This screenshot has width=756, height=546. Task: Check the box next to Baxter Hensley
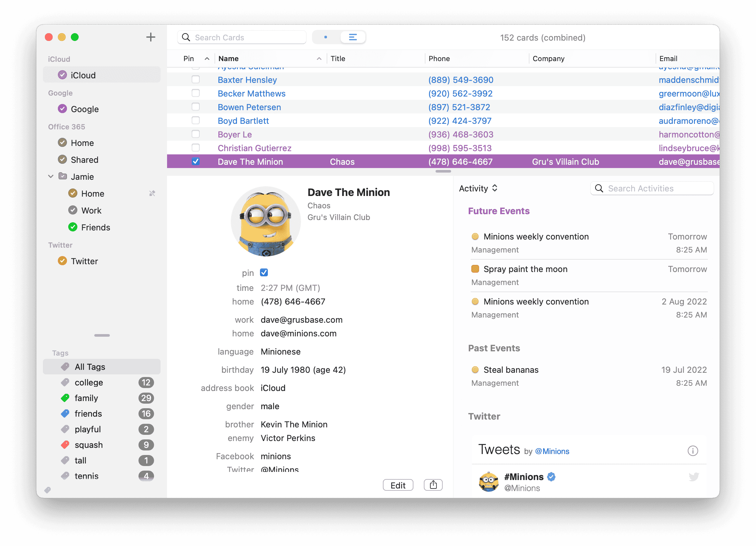[x=196, y=79]
